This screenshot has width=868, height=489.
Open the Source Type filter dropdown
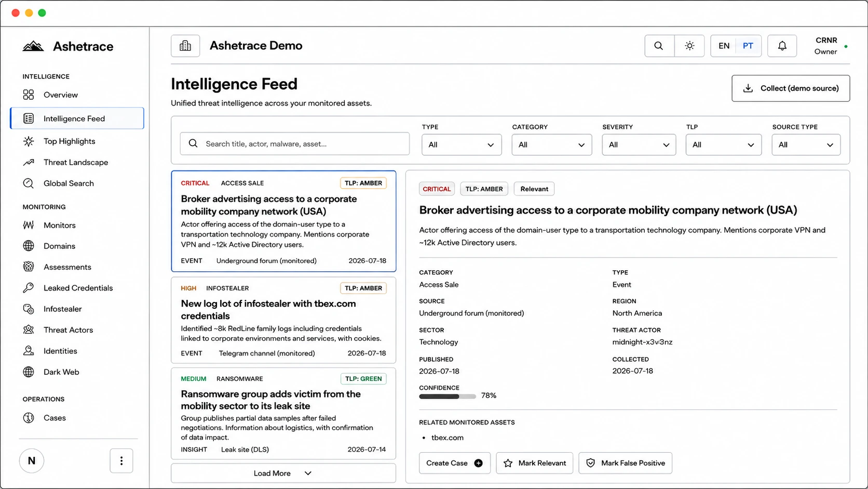pos(806,145)
